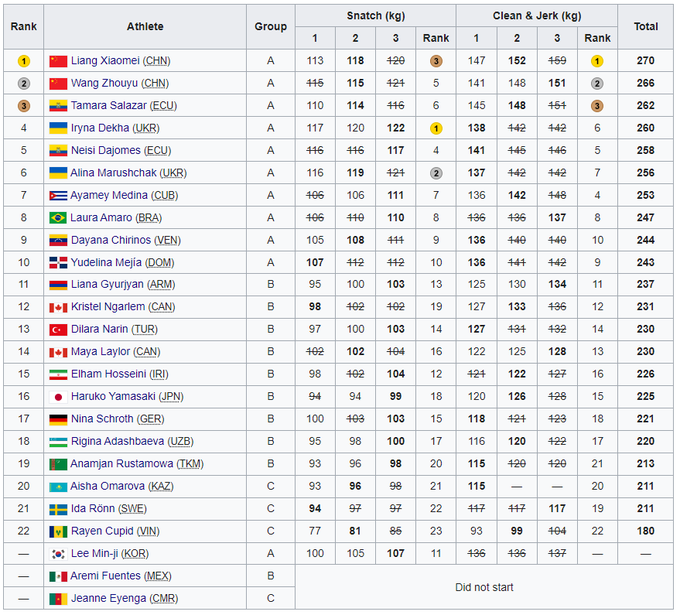Click the Brazil flag next to Laura Amaro

coord(58,217)
